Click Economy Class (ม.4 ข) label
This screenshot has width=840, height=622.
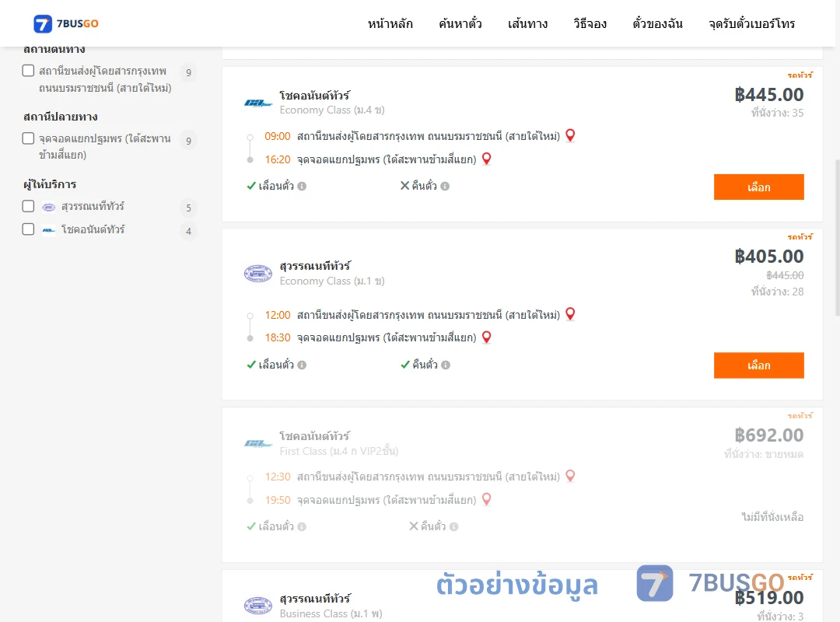coord(332,110)
